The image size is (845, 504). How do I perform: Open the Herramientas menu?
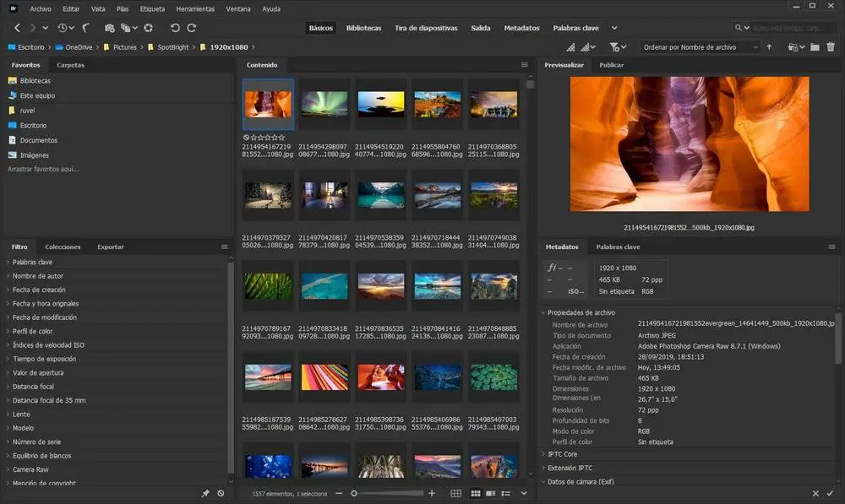pos(195,8)
